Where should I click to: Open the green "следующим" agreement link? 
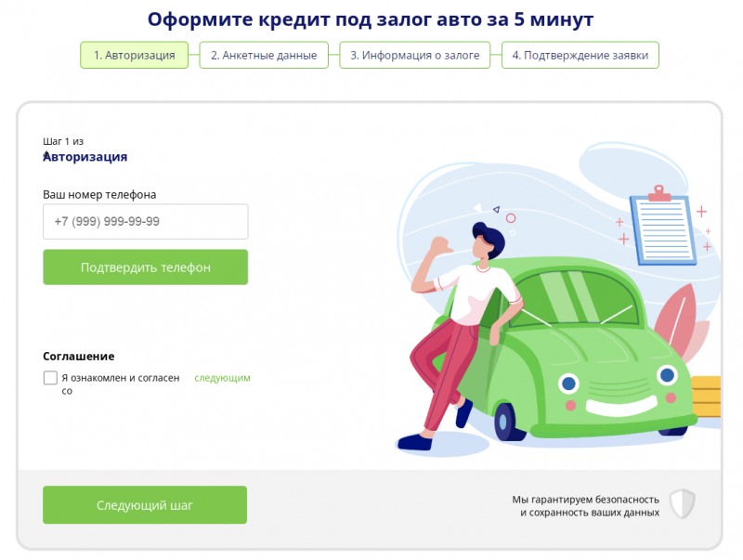222,378
